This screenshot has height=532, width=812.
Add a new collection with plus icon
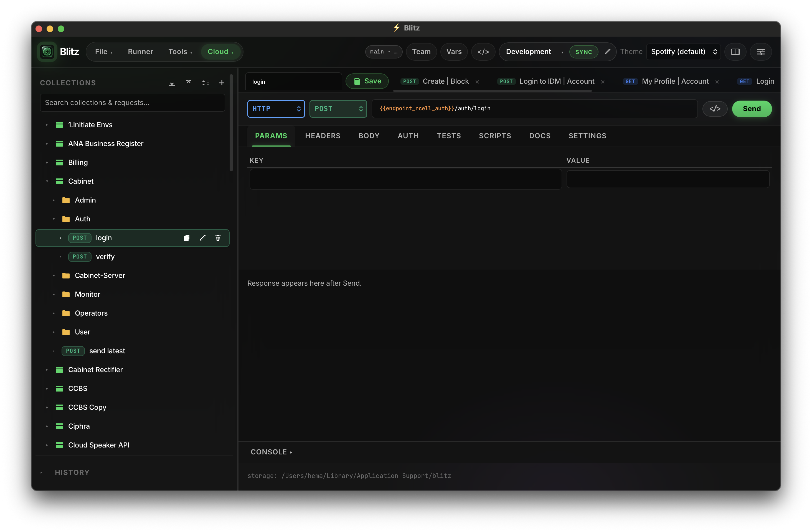[222, 83]
